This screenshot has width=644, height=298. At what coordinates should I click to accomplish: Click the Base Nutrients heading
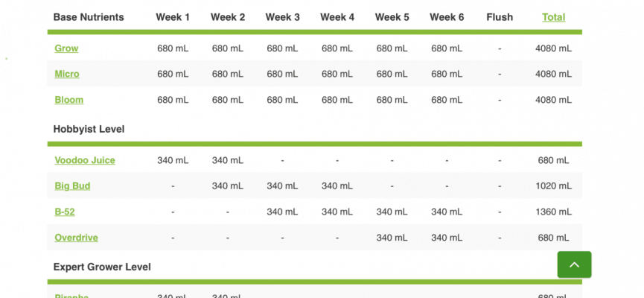(x=89, y=17)
